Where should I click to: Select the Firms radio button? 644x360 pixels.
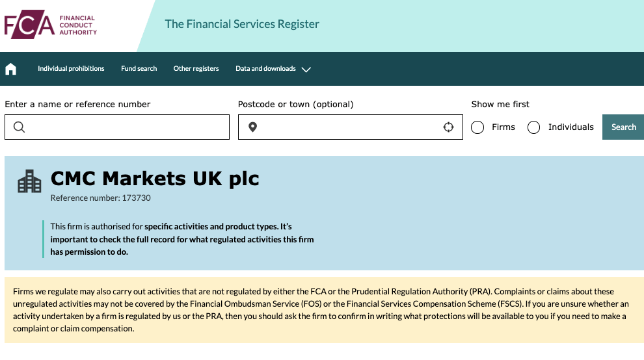tap(477, 127)
